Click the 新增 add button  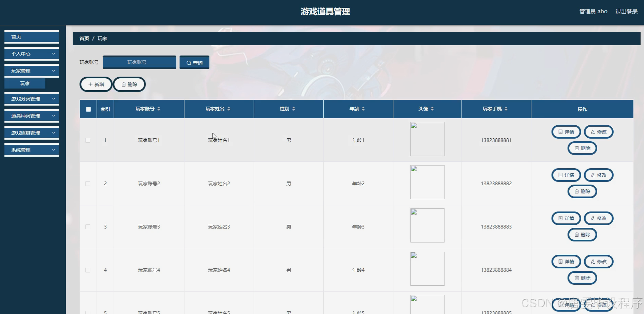[96, 84]
